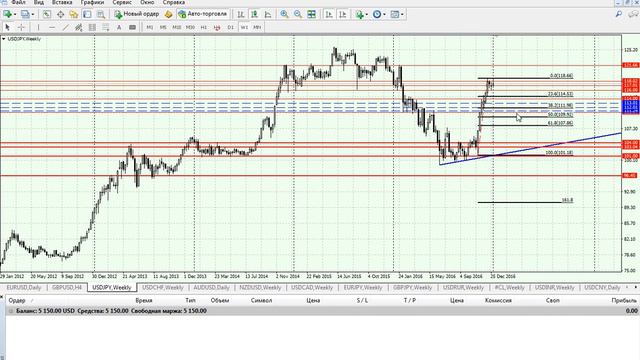Screen dimensions: 640x360
Task: Expand the periodicity dropdown arrow
Action: [384, 14]
